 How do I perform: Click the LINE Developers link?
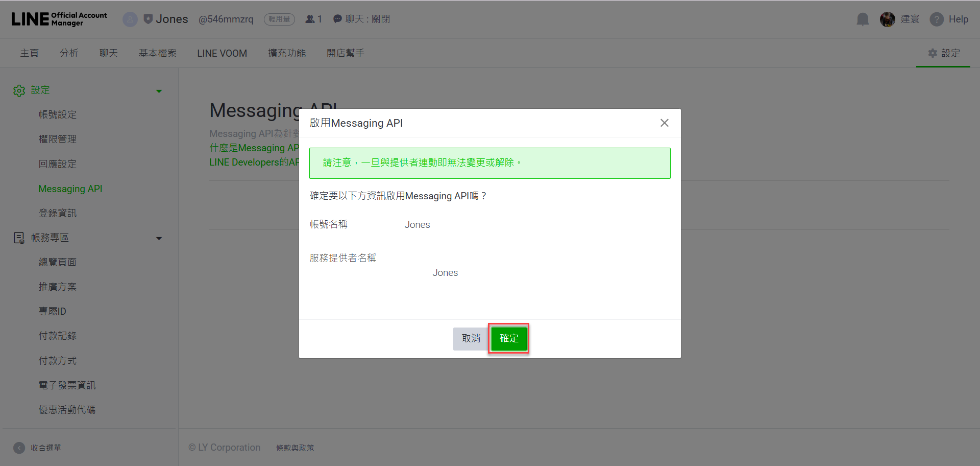[254, 162]
